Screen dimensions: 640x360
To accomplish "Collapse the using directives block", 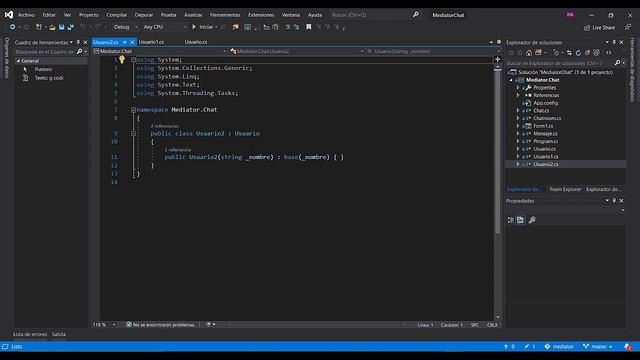I will click(133, 60).
